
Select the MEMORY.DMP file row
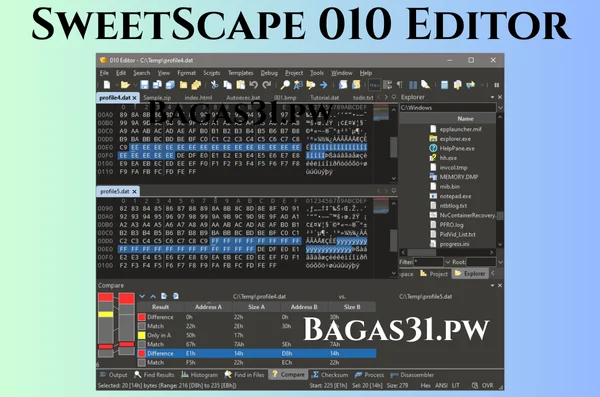[453, 177]
